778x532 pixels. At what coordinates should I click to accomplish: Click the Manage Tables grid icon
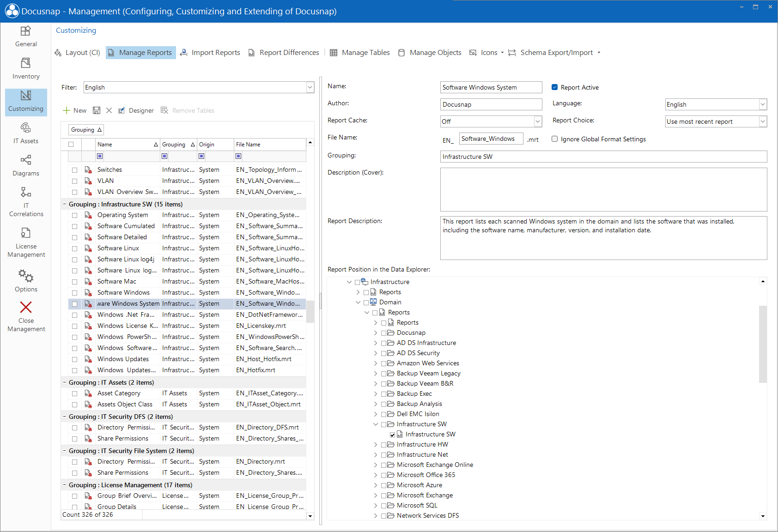[x=334, y=53]
